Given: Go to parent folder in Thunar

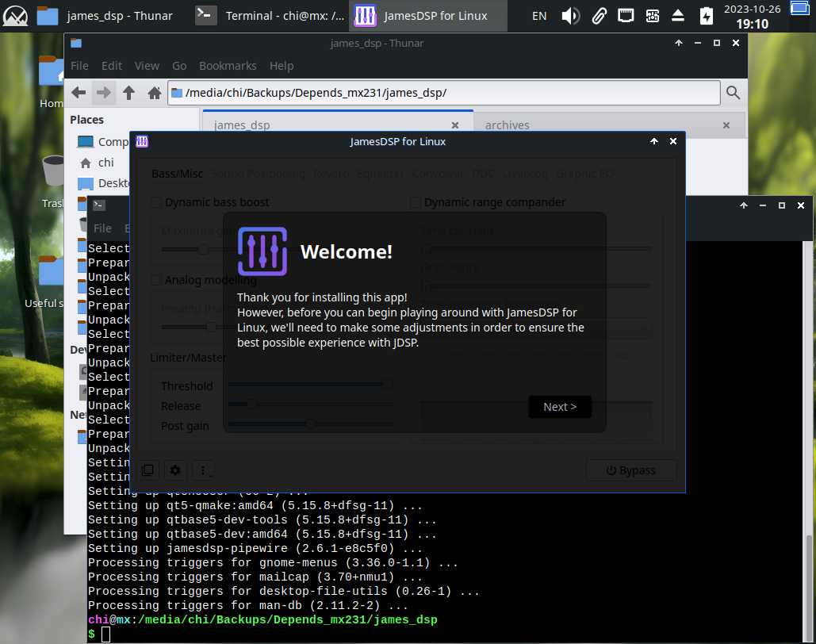Looking at the screenshot, I should click(x=129, y=93).
